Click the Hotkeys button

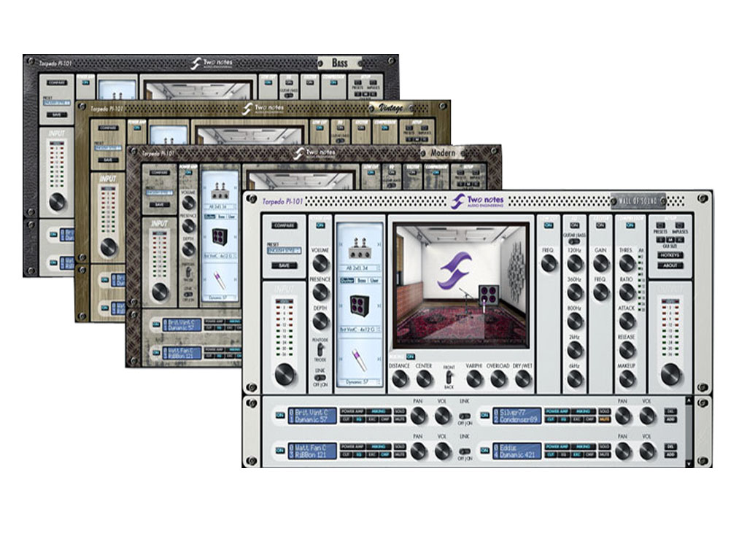[x=669, y=255]
